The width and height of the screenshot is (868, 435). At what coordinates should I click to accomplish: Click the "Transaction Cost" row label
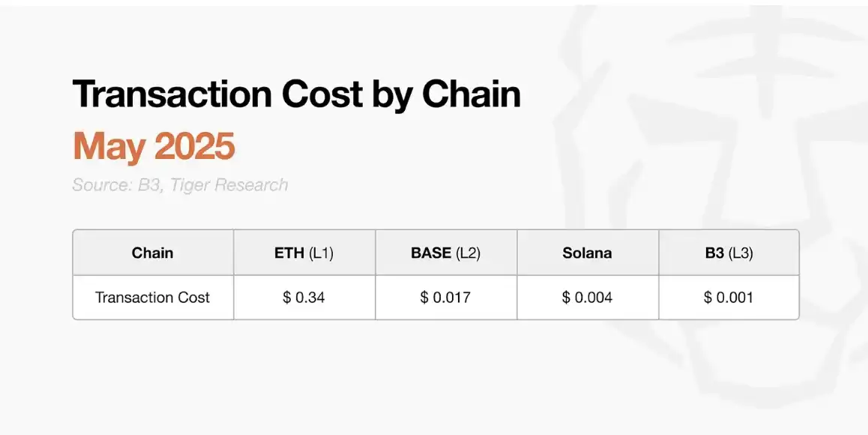(x=153, y=297)
